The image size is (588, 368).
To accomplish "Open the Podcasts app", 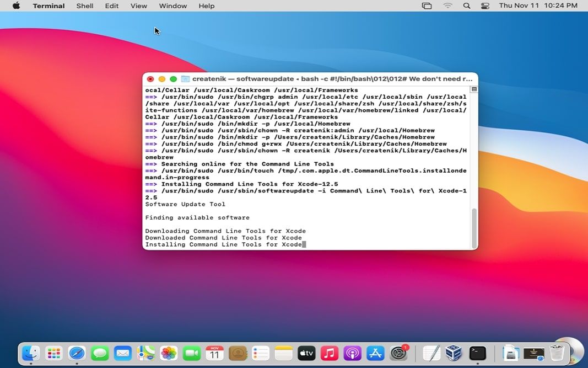I will pyautogui.click(x=352, y=352).
